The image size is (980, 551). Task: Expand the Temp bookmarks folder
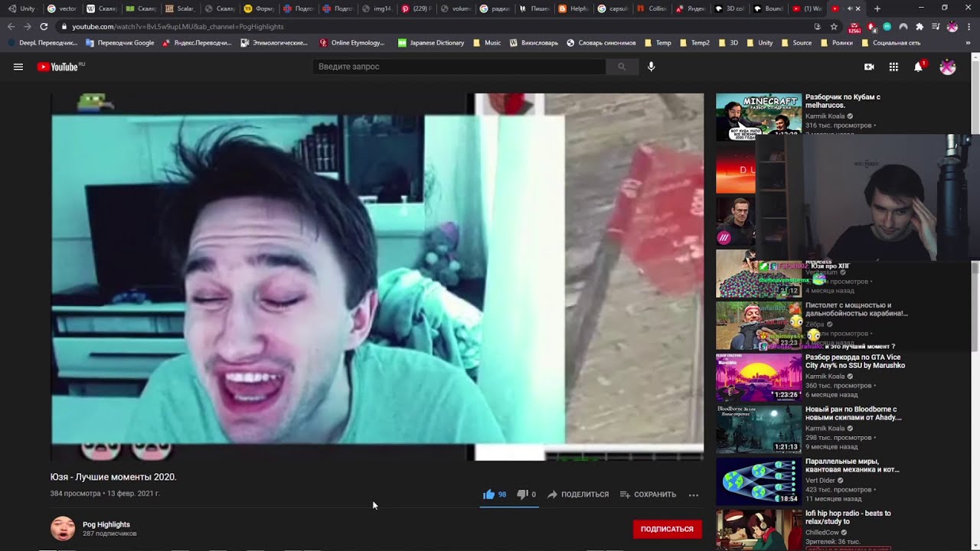pyautogui.click(x=658, y=43)
